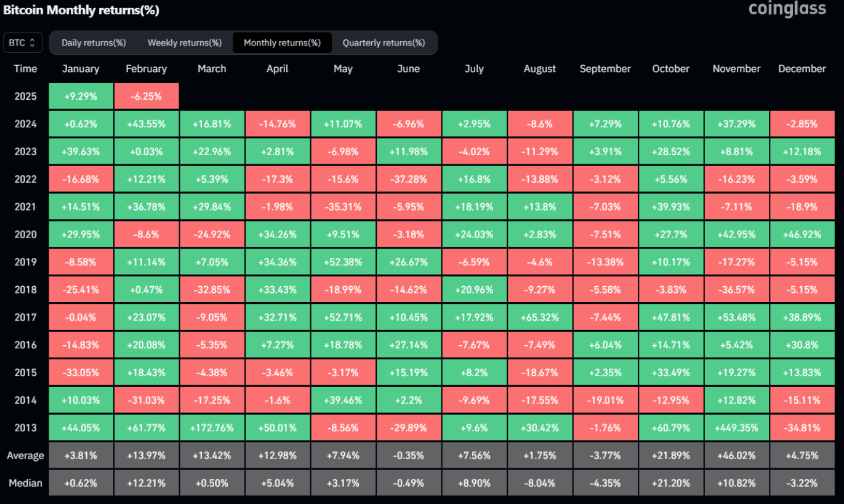Click the 2013 March +172.76% cell
This screenshot has height=504, width=844.
point(212,428)
